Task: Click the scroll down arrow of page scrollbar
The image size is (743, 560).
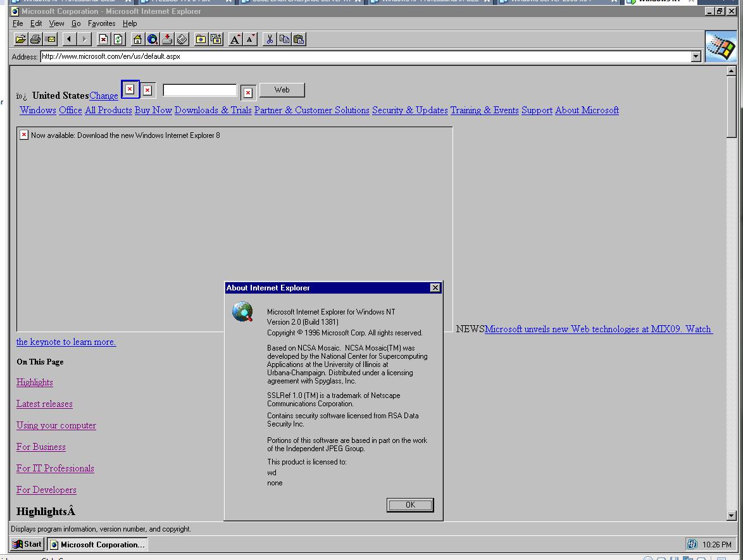Action: (731, 516)
